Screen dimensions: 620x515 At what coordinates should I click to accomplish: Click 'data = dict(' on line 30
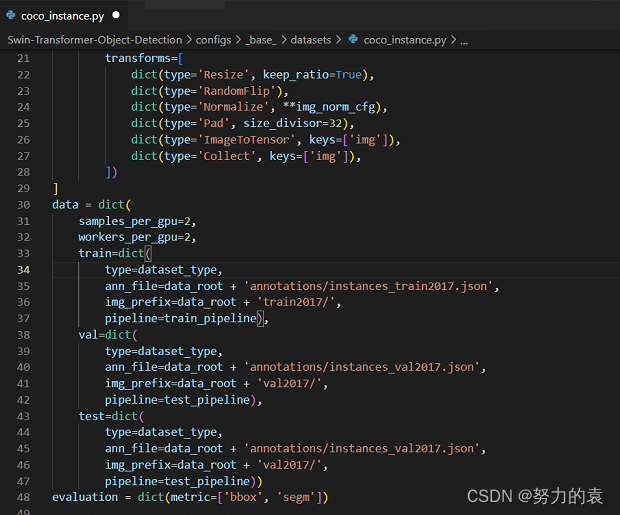91,205
